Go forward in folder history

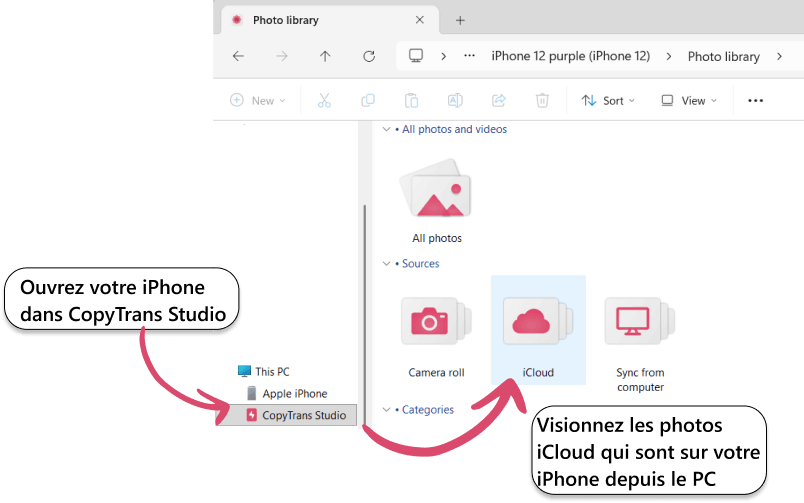click(282, 56)
